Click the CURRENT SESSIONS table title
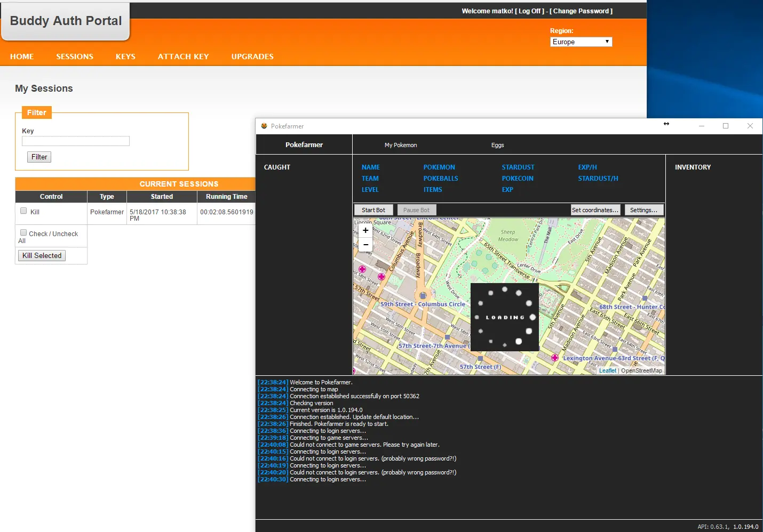 pyautogui.click(x=179, y=184)
